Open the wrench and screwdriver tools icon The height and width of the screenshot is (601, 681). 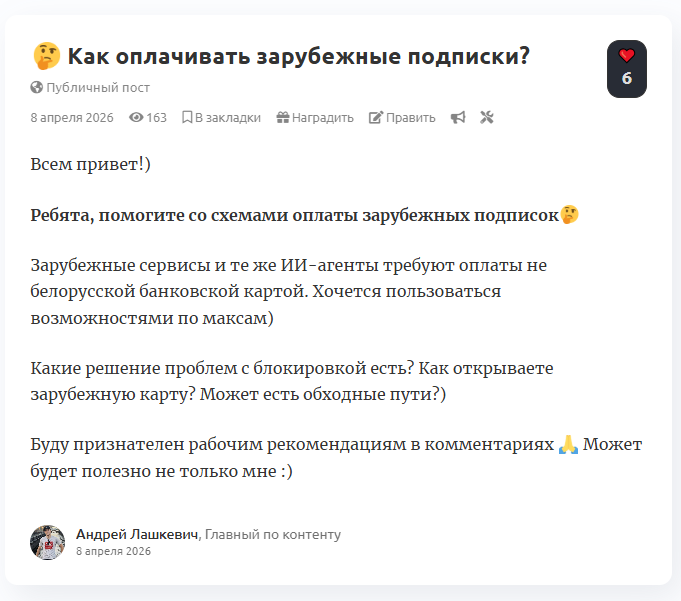click(487, 118)
